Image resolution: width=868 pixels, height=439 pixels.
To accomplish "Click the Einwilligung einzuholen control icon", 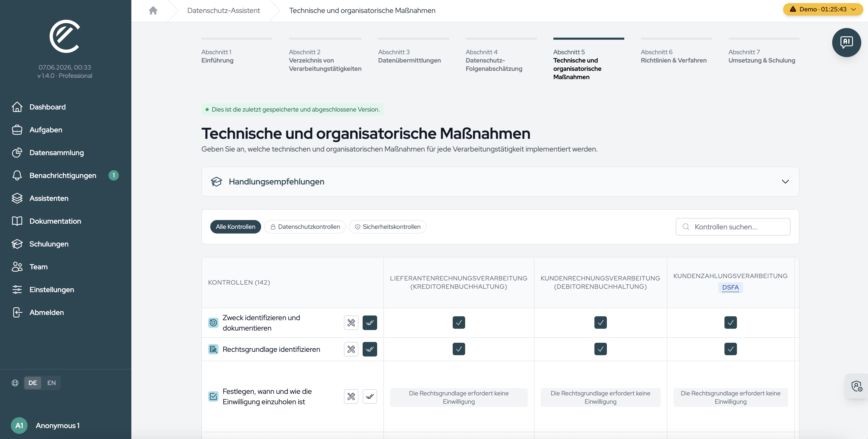I will [213, 396].
